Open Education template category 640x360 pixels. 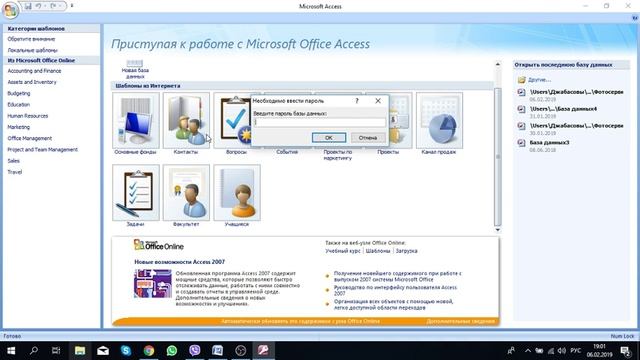[x=18, y=104]
